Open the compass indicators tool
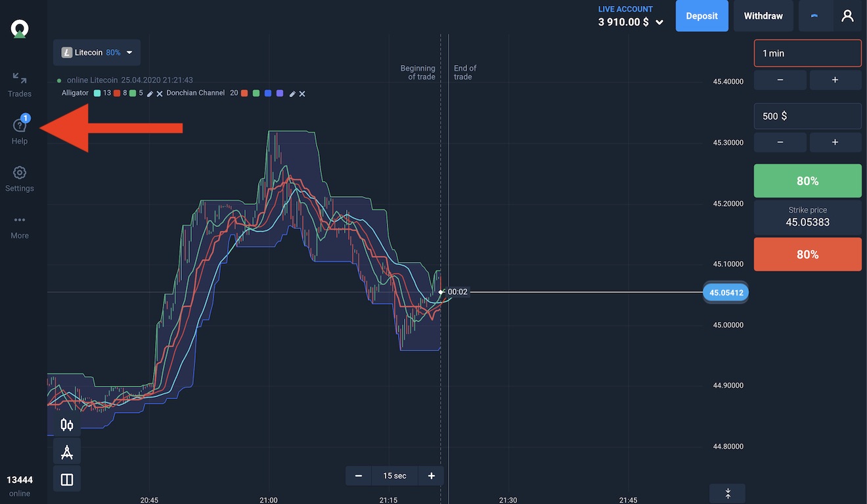Screen dimensions: 867x504 pos(67,452)
